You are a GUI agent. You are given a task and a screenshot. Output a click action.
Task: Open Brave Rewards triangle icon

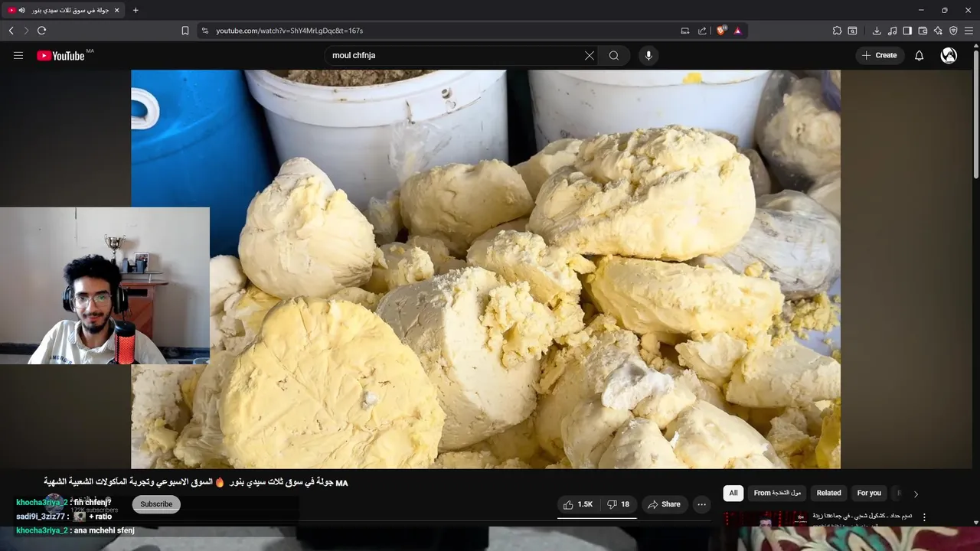(738, 31)
